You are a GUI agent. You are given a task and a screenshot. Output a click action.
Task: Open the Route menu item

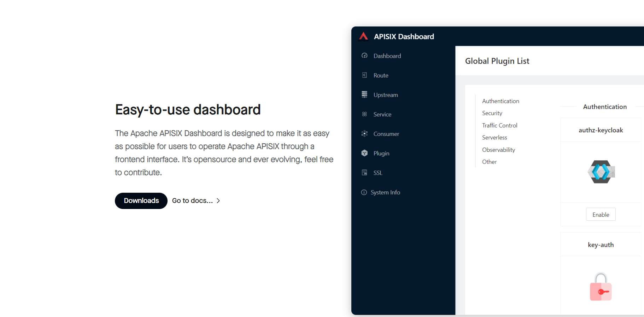coord(381,75)
